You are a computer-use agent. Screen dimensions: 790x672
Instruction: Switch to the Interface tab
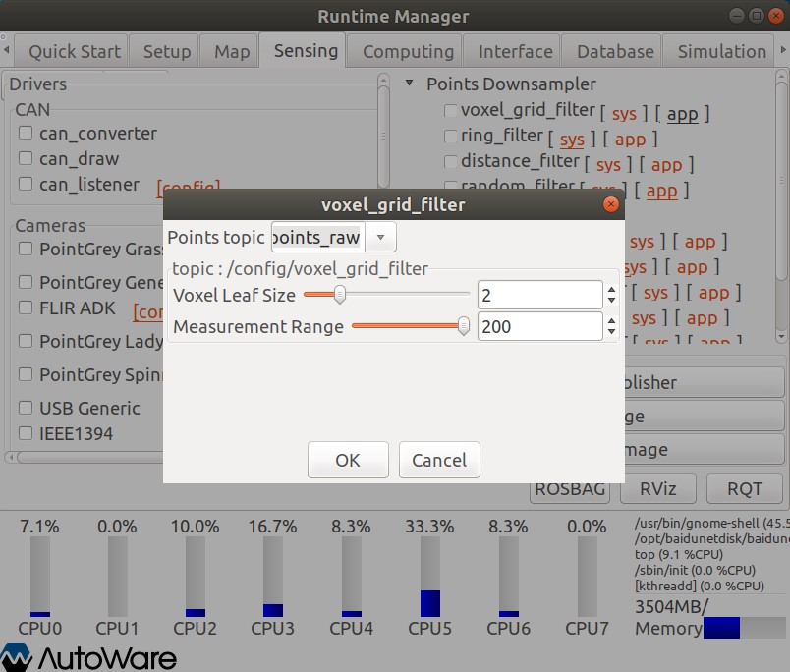[x=512, y=51]
